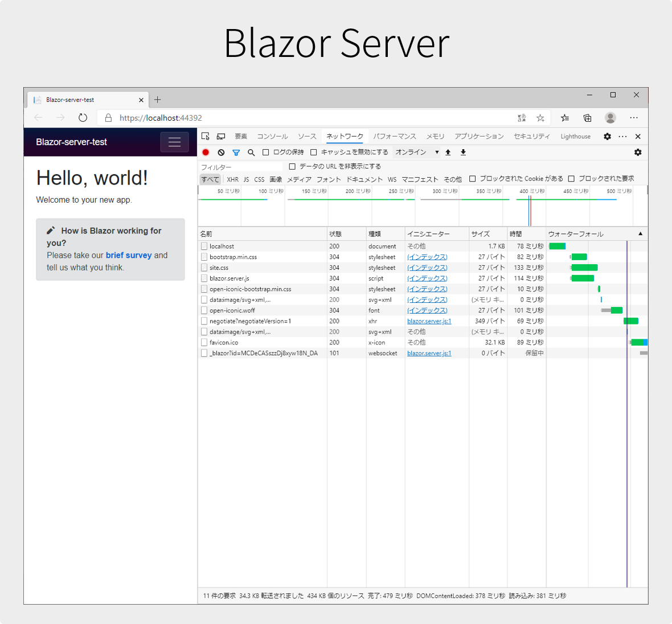
Task: Close the DevTools panel
Action: (x=638, y=136)
